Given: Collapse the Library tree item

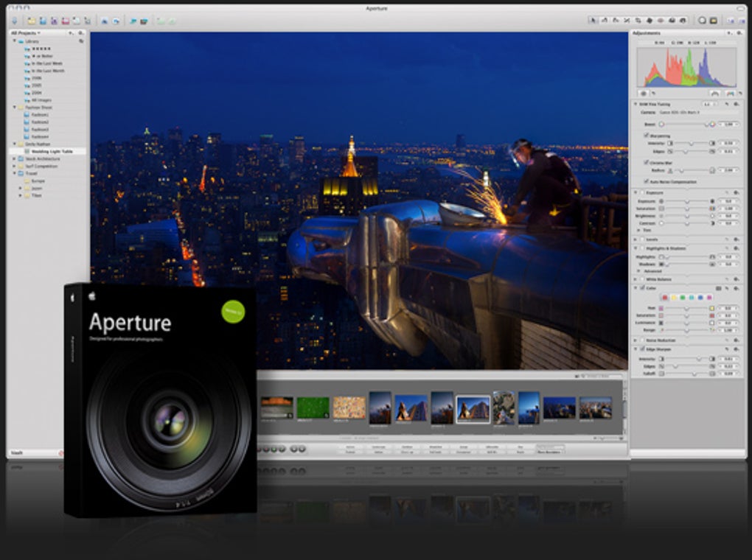Looking at the screenshot, I should (x=15, y=41).
